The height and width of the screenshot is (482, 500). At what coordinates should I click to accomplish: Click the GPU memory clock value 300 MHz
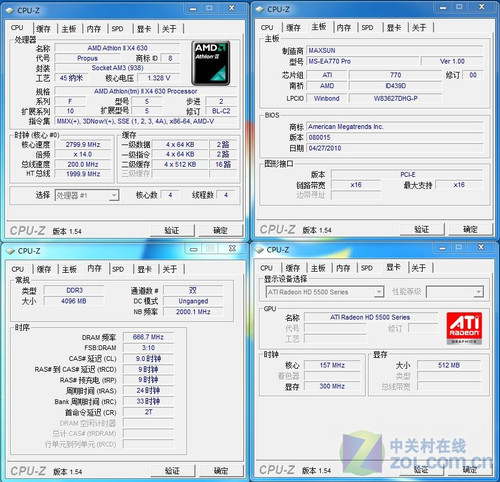(332, 386)
